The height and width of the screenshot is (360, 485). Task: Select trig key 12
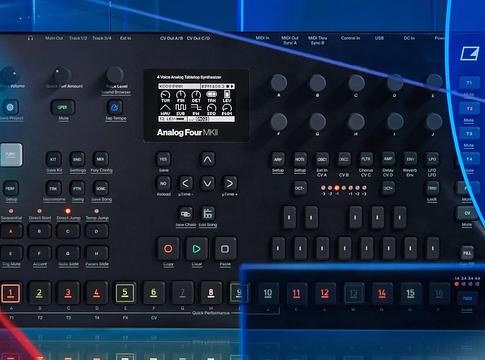(x=325, y=293)
